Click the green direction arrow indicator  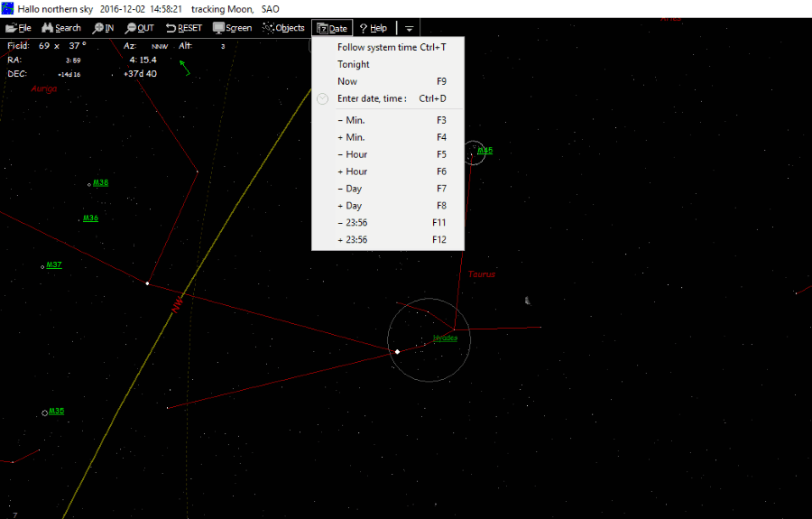click(185, 68)
